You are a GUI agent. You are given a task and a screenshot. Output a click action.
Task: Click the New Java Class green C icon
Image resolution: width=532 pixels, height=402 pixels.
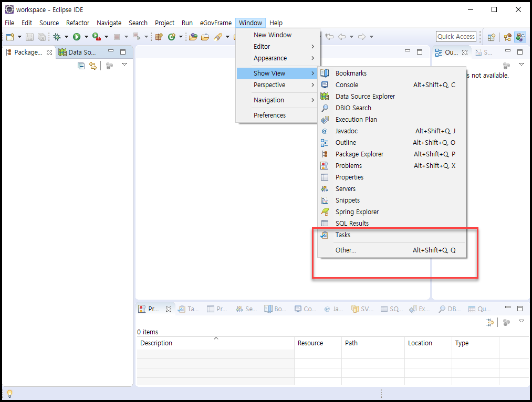pos(172,37)
